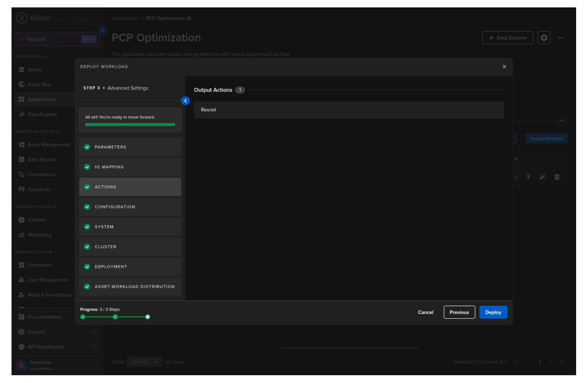Select the Resnet output action row

coord(349,110)
